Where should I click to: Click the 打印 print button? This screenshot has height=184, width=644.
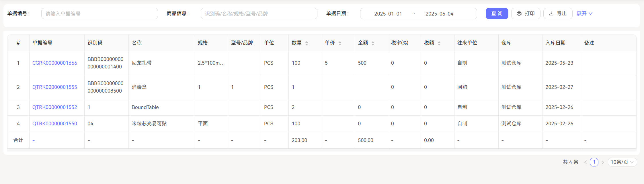tap(526, 14)
